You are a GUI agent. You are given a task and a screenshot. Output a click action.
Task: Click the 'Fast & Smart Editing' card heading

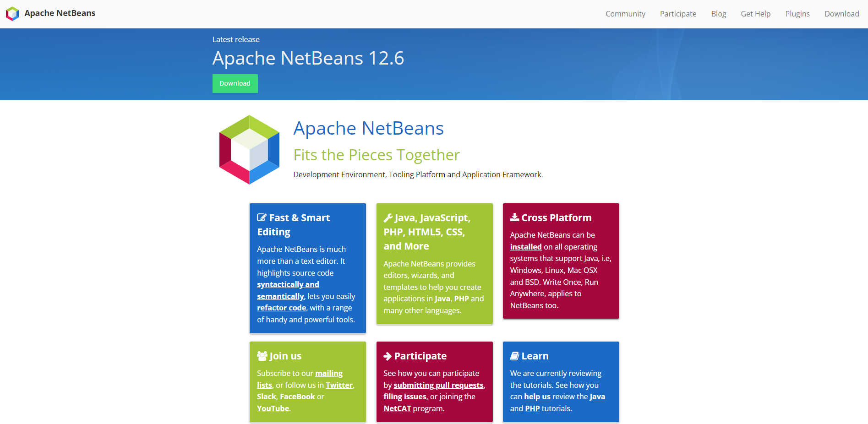294,224
